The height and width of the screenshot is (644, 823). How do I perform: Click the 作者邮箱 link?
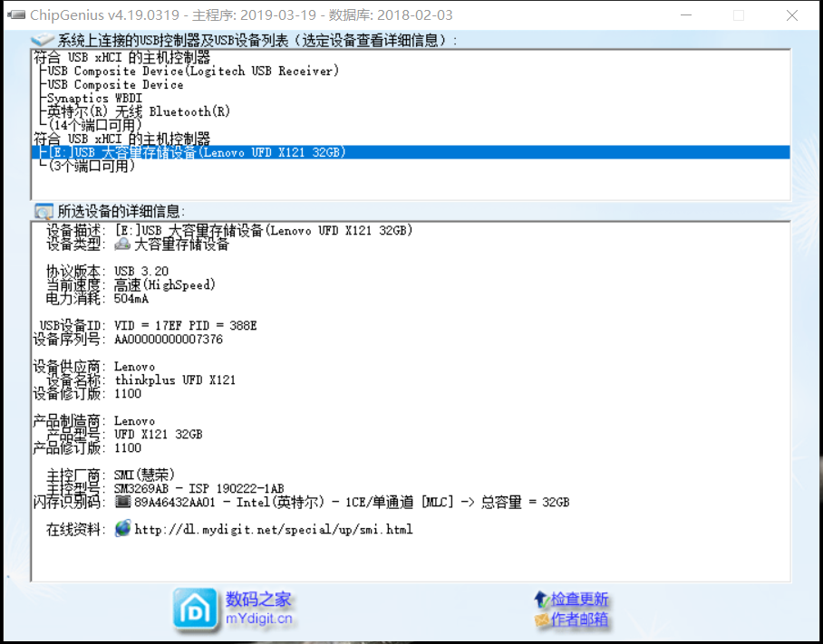579,620
